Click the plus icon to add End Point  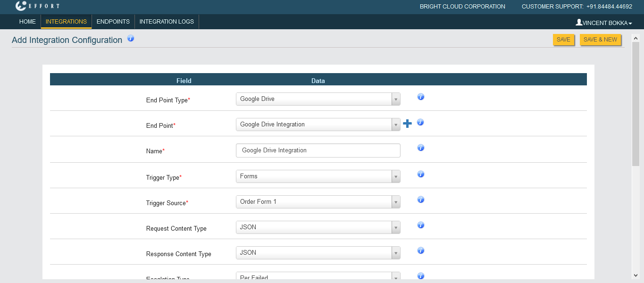click(x=407, y=124)
